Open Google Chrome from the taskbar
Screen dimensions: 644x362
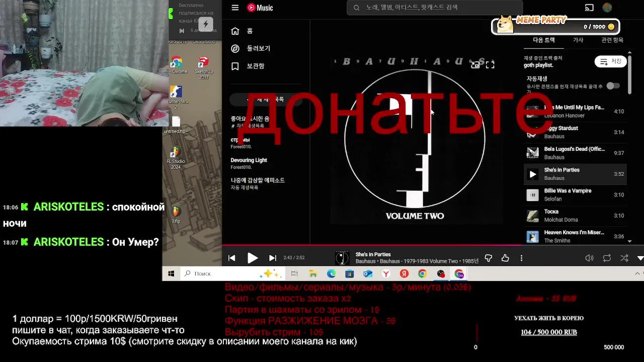click(x=422, y=274)
